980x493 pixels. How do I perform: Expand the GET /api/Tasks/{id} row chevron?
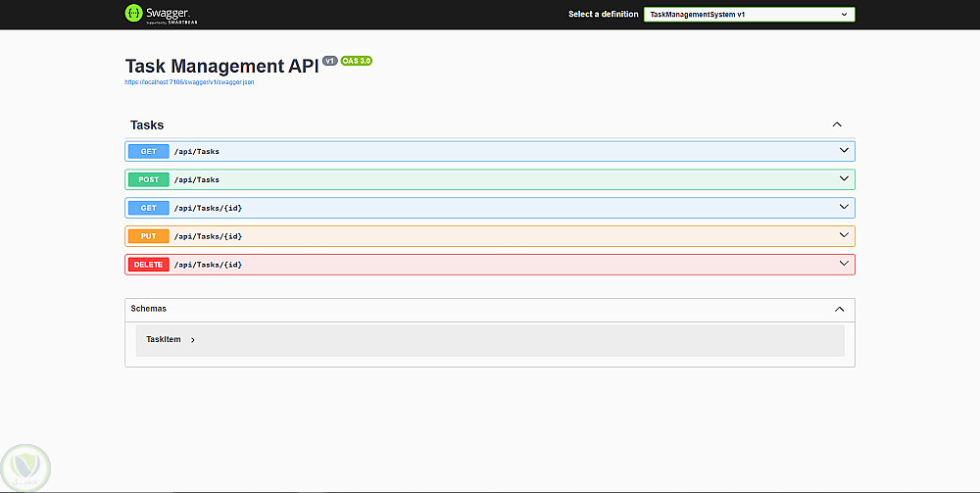pyautogui.click(x=844, y=206)
